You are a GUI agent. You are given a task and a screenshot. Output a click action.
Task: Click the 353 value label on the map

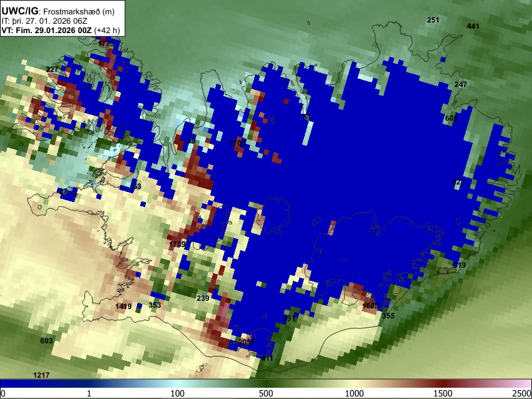(155, 305)
